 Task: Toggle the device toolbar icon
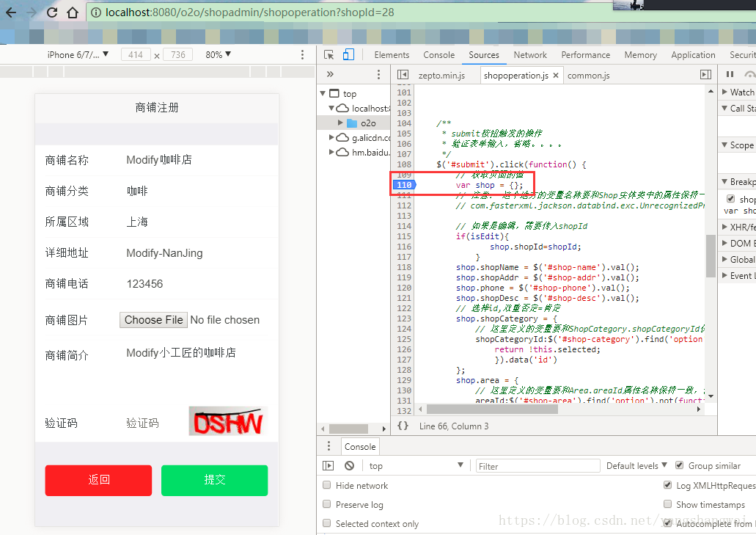pos(348,54)
